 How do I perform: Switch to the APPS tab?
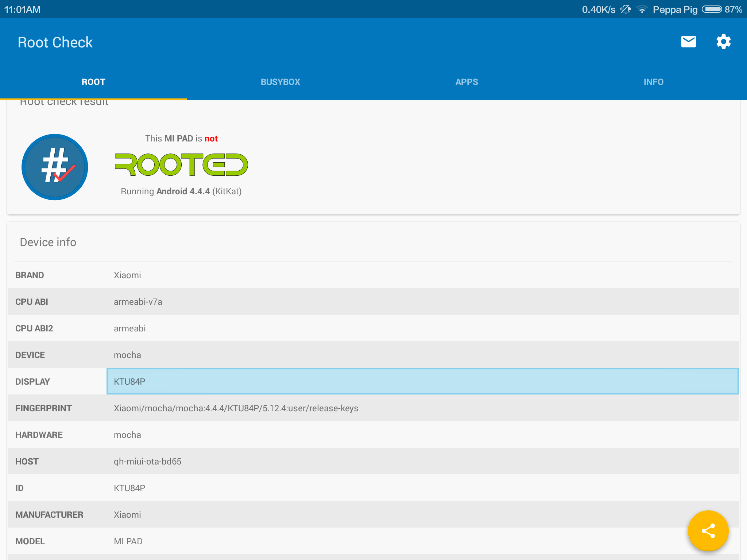pyautogui.click(x=467, y=82)
